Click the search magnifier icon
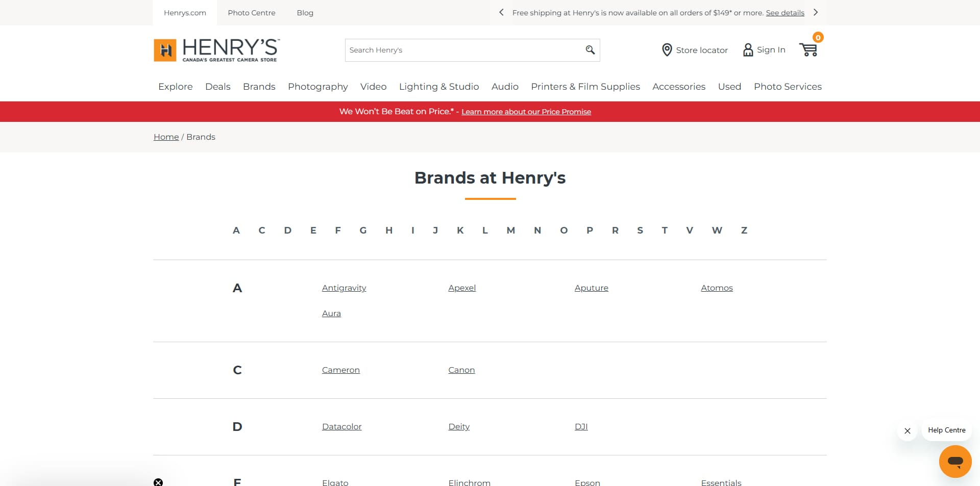The height and width of the screenshot is (486, 980). 590,50
